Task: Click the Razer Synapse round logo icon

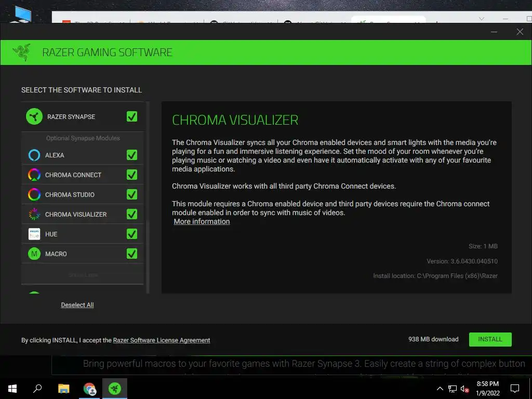Action: click(x=34, y=117)
